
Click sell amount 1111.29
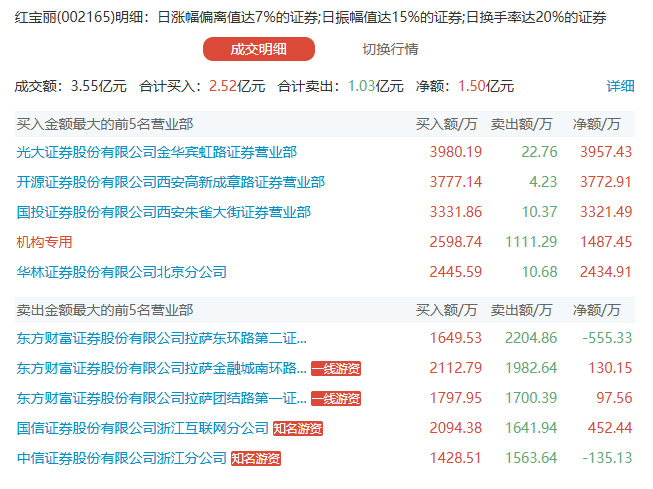(x=531, y=242)
